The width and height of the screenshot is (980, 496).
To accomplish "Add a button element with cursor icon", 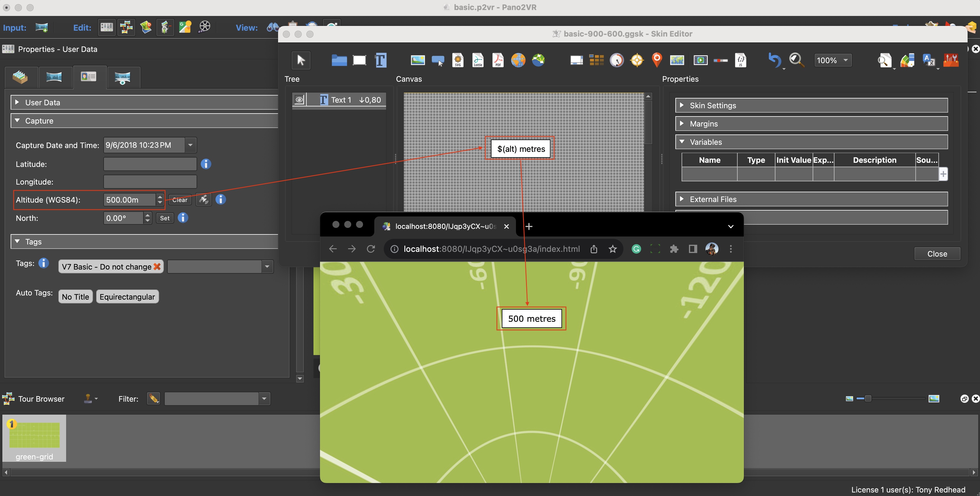I will [438, 60].
